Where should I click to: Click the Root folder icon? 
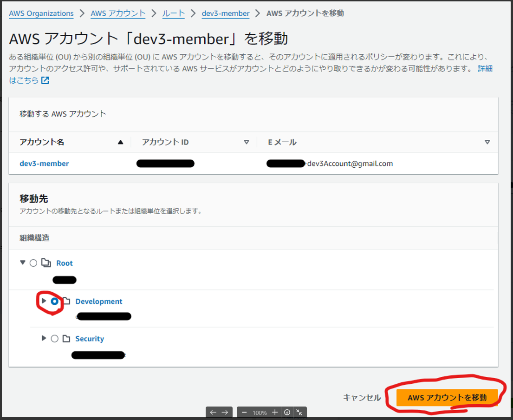[46, 263]
